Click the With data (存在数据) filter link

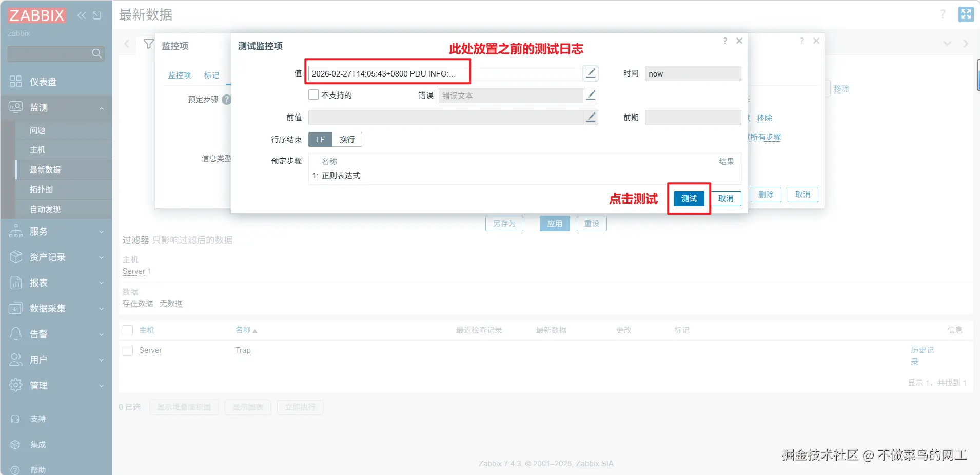click(138, 303)
